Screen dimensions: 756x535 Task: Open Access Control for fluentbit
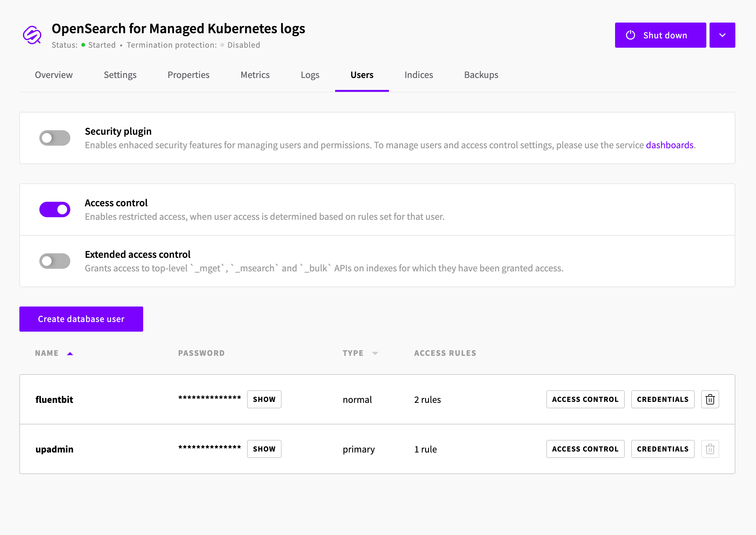tap(585, 399)
